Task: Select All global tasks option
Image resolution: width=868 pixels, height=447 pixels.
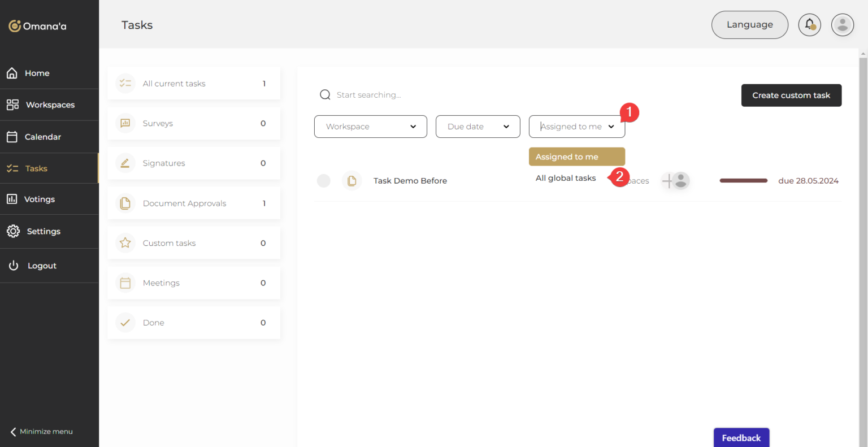Action: [566, 178]
